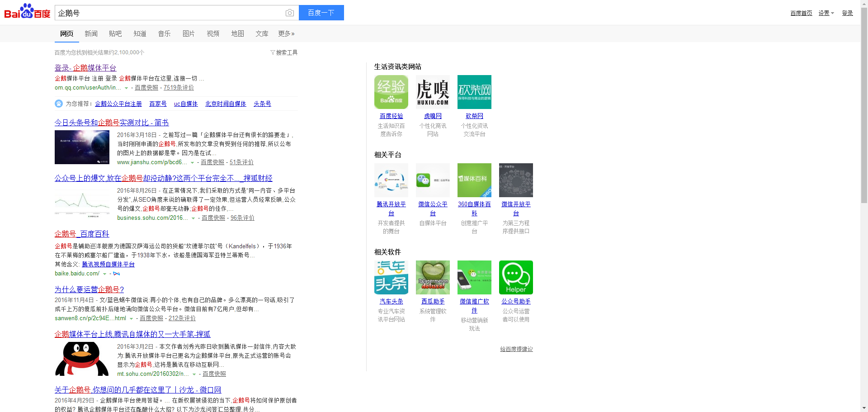Image resolution: width=868 pixels, height=412 pixels.
Task: Open the 设置 dropdown menu
Action: click(x=826, y=13)
